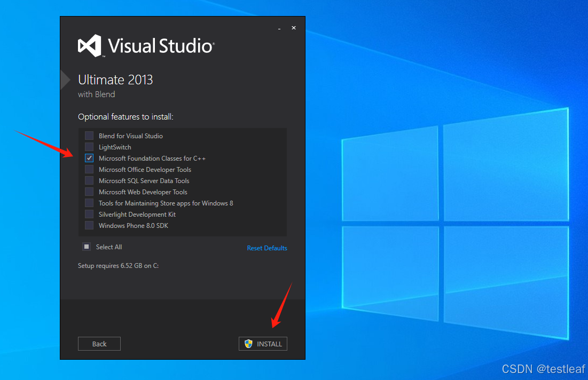This screenshot has width=588, height=380.
Task: Click the Ultimate 2013 title text
Action: click(x=115, y=80)
